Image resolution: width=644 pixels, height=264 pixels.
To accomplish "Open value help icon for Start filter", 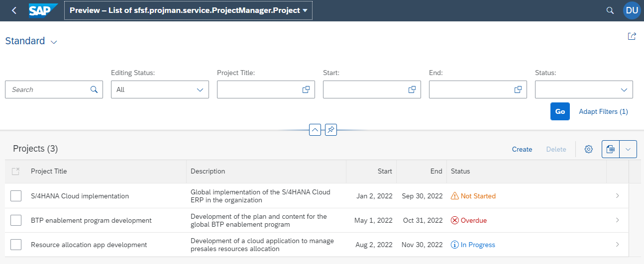I will click(412, 89).
